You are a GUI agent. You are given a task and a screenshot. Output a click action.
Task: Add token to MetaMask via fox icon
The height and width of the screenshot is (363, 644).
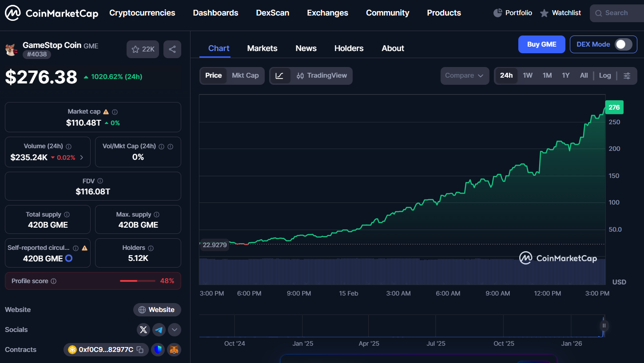click(175, 350)
